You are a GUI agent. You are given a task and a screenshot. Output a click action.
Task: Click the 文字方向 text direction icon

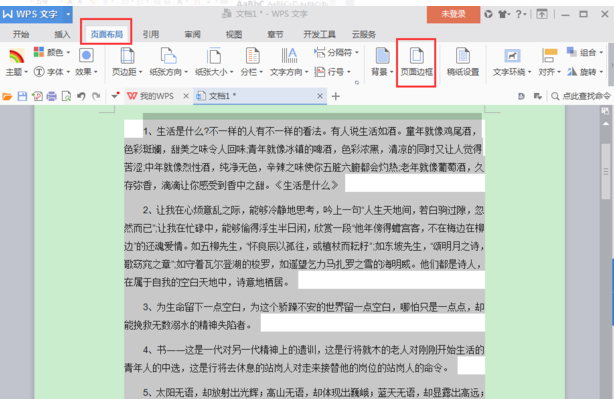click(x=289, y=56)
